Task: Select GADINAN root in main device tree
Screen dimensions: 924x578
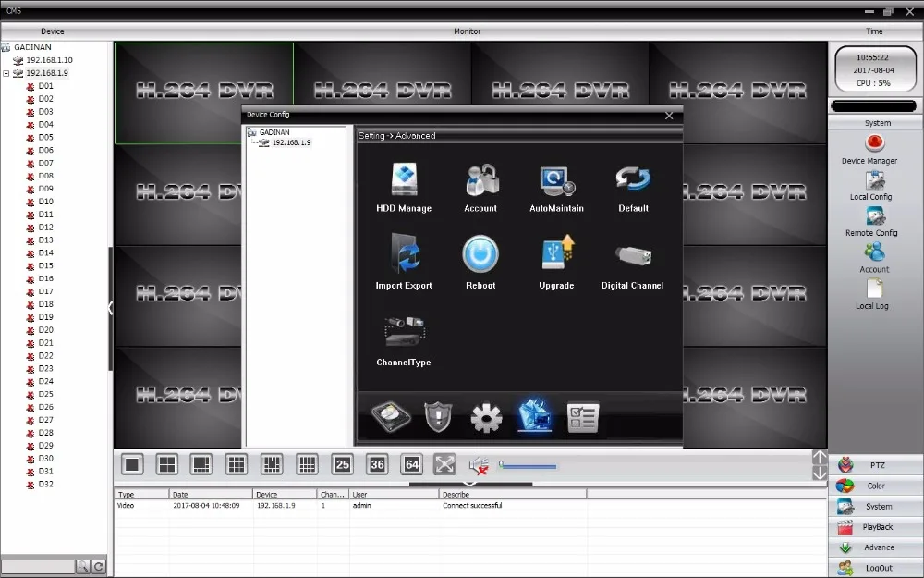Action: click(x=32, y=47)
